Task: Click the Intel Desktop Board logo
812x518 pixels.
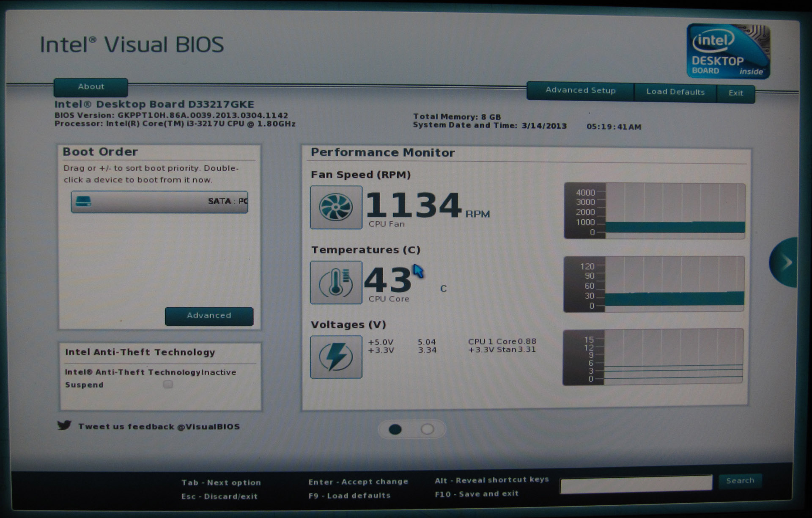Action: 728,51
